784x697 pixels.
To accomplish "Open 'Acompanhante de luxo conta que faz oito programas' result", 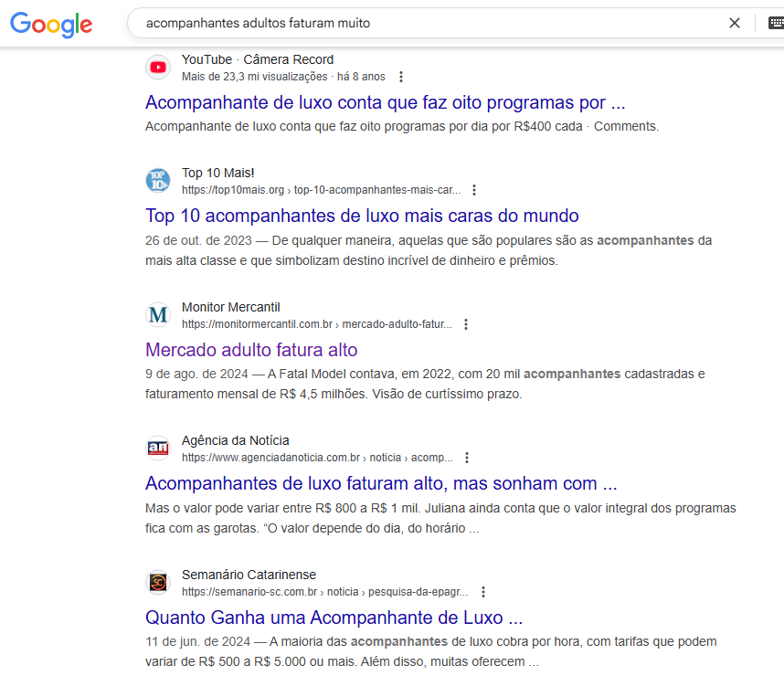I will click(x=385, y=102).
